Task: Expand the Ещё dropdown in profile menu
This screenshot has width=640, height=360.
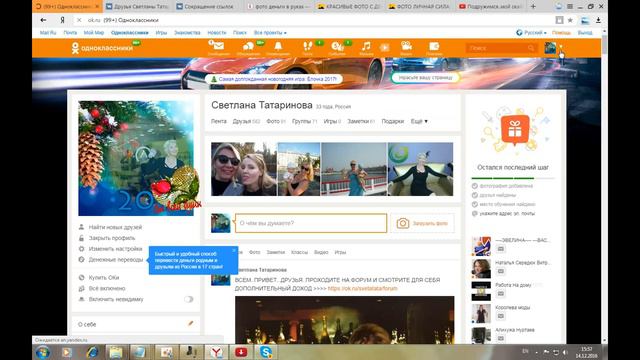Action: coord(419,121)
